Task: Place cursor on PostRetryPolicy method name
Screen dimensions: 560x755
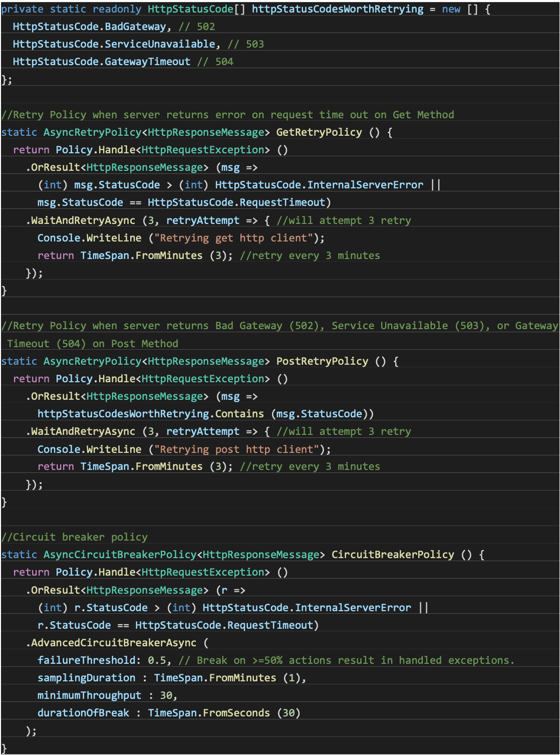Action: click(322, 361)
